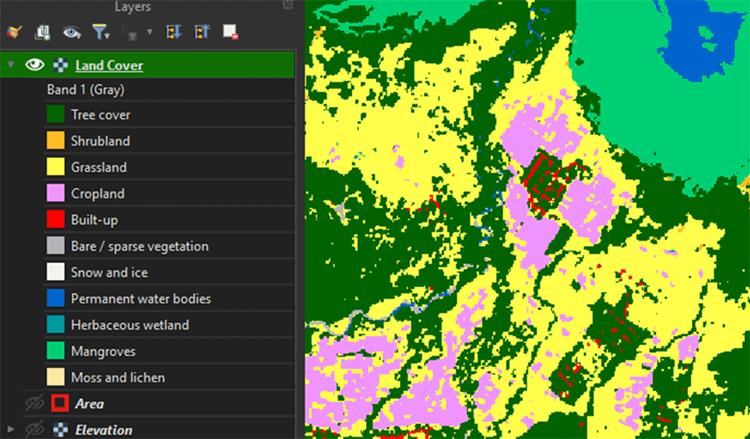
Task: Click Filter Legend funnel icon
Action: click(99, 32)
